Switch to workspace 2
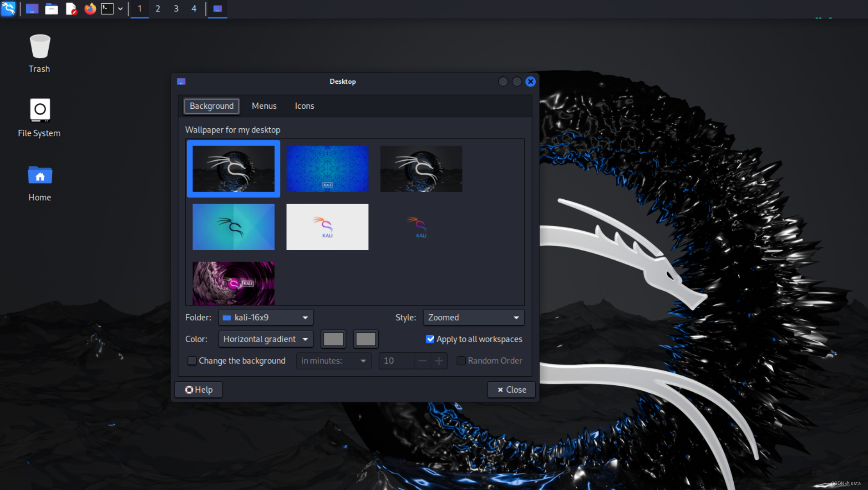 tap(158, 9)
